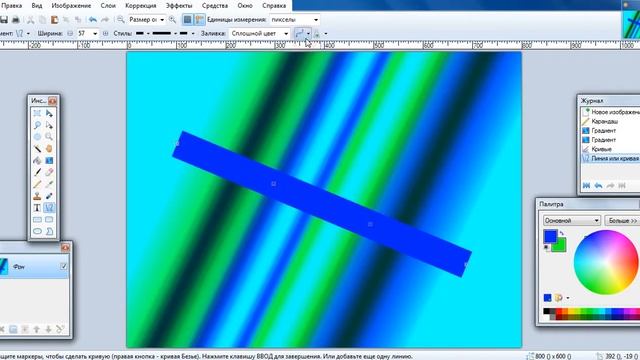Click the Undo arrow in toolbar
640x360 pixels.
click(x=93, y=20)
